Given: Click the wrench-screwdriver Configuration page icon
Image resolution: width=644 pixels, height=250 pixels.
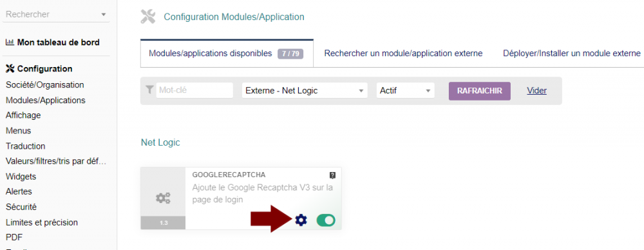Looking at the screenshot, I should pyautogui.click(x=148, y=17).
